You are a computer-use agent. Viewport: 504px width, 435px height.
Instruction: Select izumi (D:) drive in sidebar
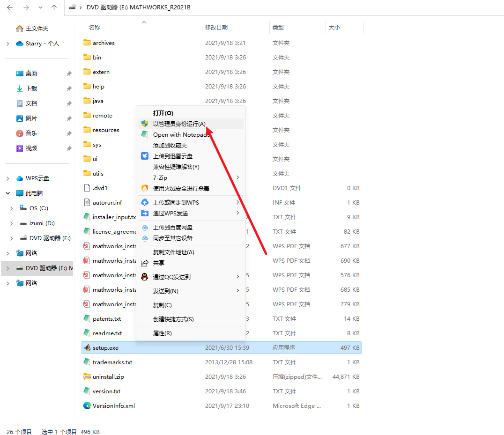click(42, 223)
